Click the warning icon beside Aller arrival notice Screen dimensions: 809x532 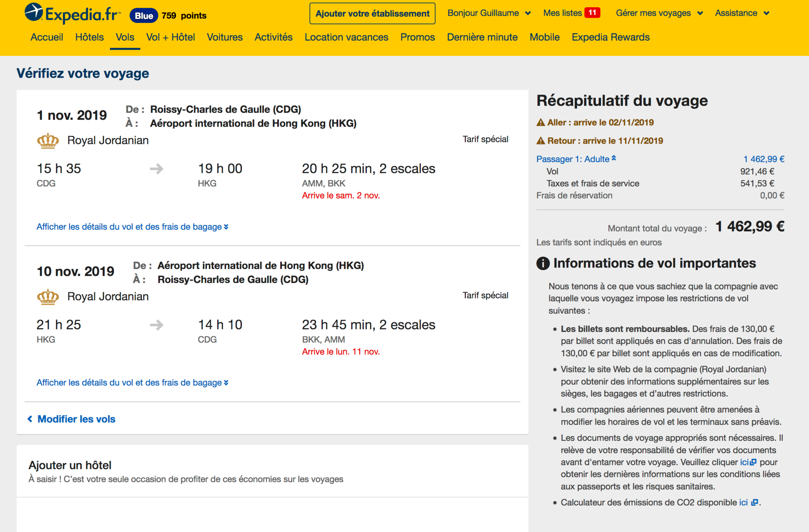(x=540, y=122)
